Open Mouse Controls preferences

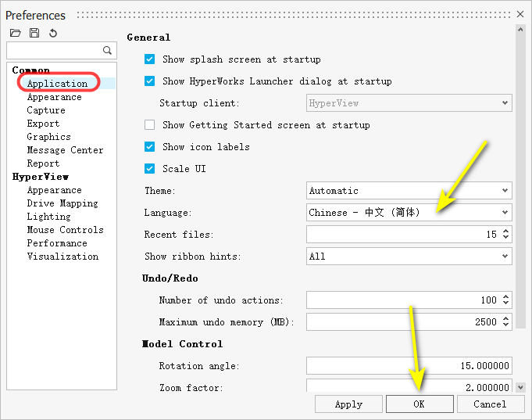pyautogui.click(x=65, y=230)
